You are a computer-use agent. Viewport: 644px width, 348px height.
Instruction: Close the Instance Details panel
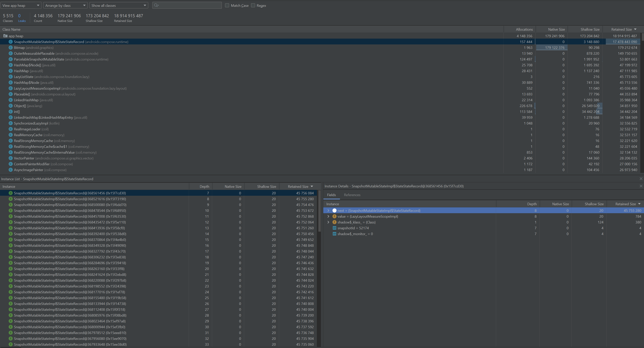641,186
